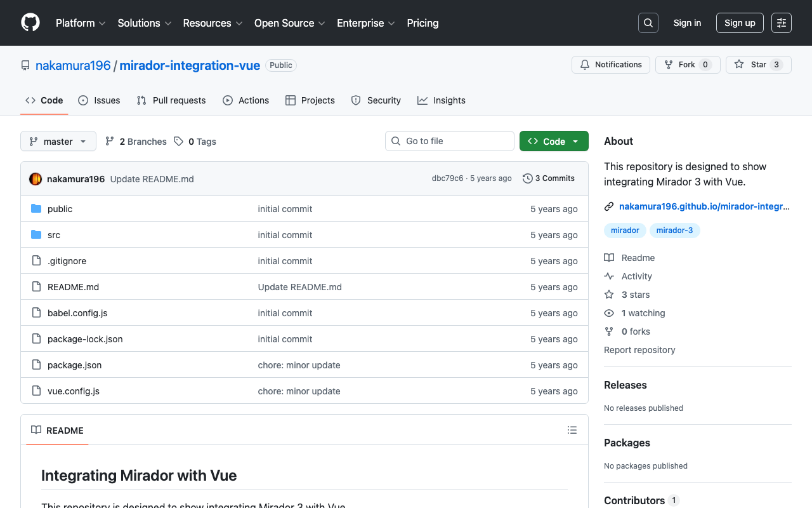Select the mirador-3 topic tag
The width and height of the screenshot is (812, 508).
coord(675,230)
